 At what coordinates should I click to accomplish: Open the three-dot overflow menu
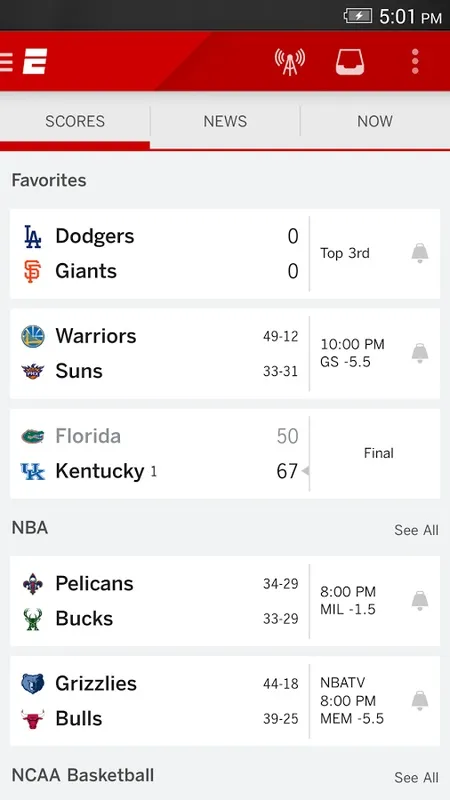[415, 62]
